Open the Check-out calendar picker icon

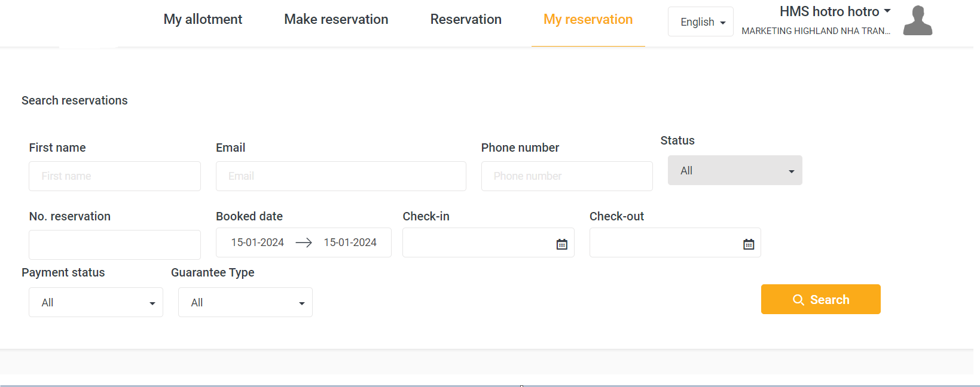tap(748, 244)
